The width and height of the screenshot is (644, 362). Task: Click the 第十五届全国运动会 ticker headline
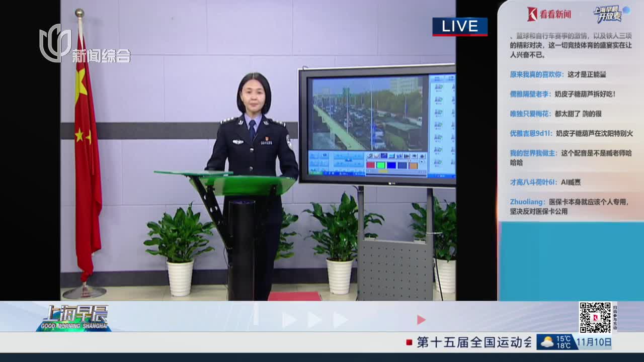click(x=474, y=343)
